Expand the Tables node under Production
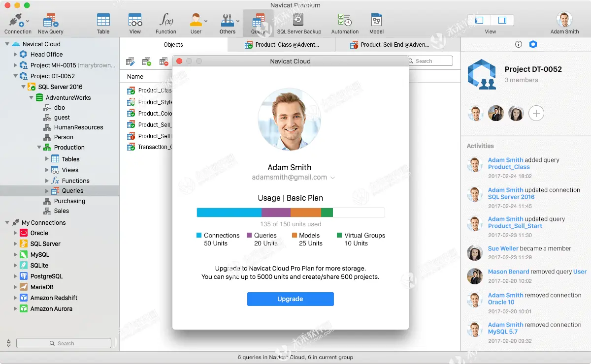 click(x=47, y=159)
